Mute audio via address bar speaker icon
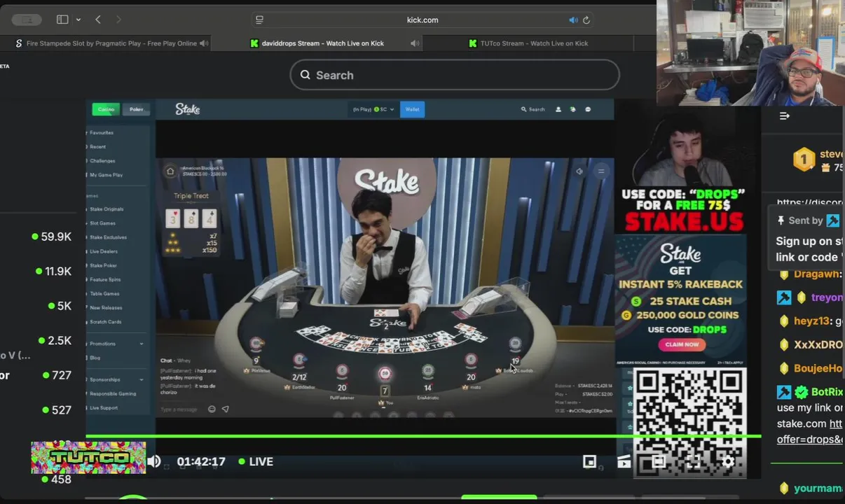The width and height of the screenshot is (845, 504). tap(573, 20)
